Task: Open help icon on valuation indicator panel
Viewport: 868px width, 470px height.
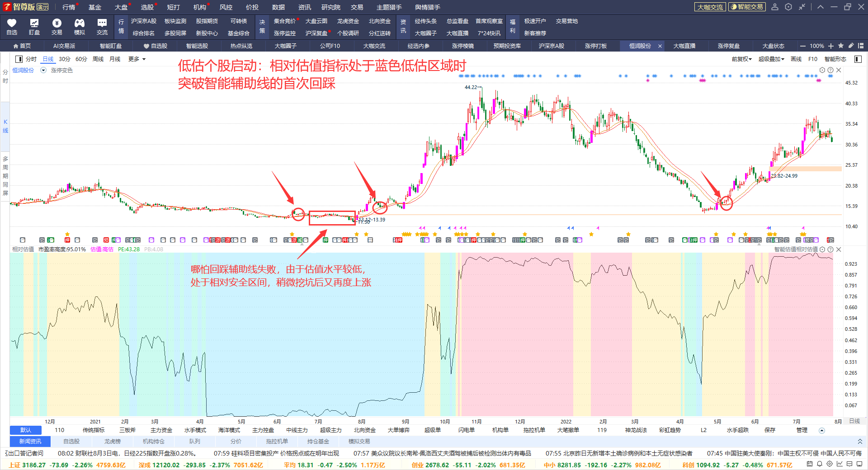Action: [830, 249]
